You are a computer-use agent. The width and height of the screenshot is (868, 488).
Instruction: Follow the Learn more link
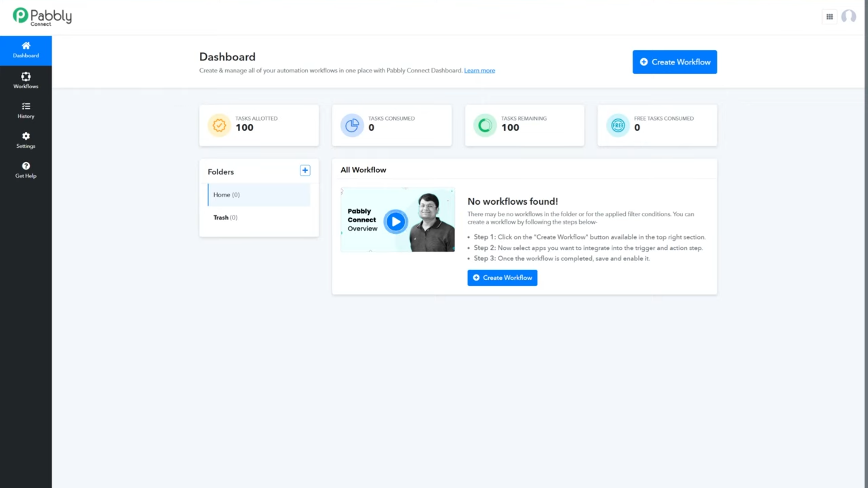tap(479, 70)
